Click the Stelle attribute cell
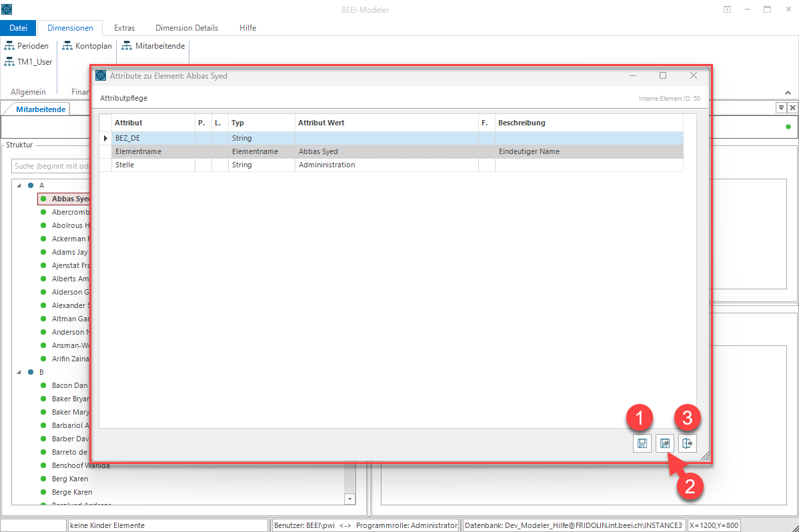This screenshot has width=799, height=532. (153, 165)
